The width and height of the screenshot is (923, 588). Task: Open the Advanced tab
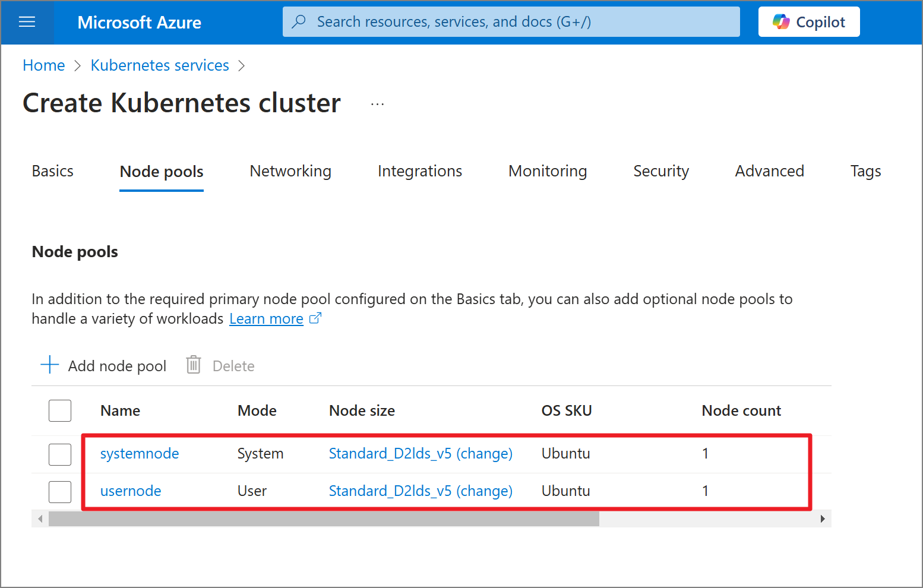click(770, 171)
